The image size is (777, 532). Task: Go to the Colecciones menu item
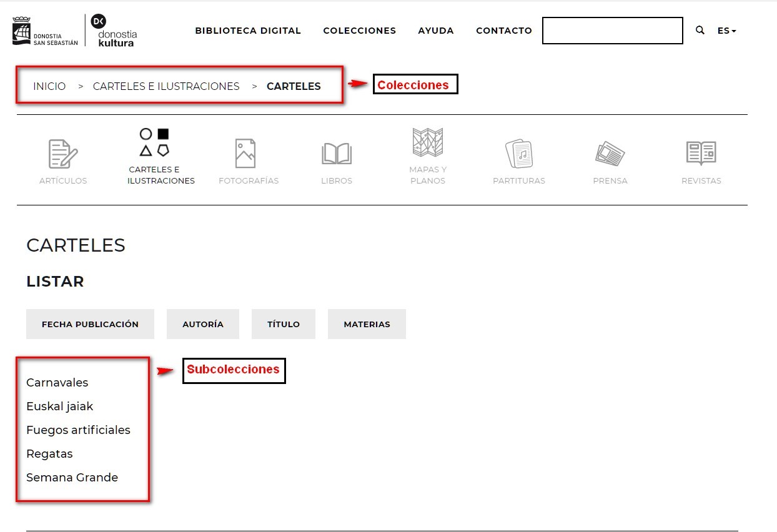pyautogui.click(x=359, y=31)
